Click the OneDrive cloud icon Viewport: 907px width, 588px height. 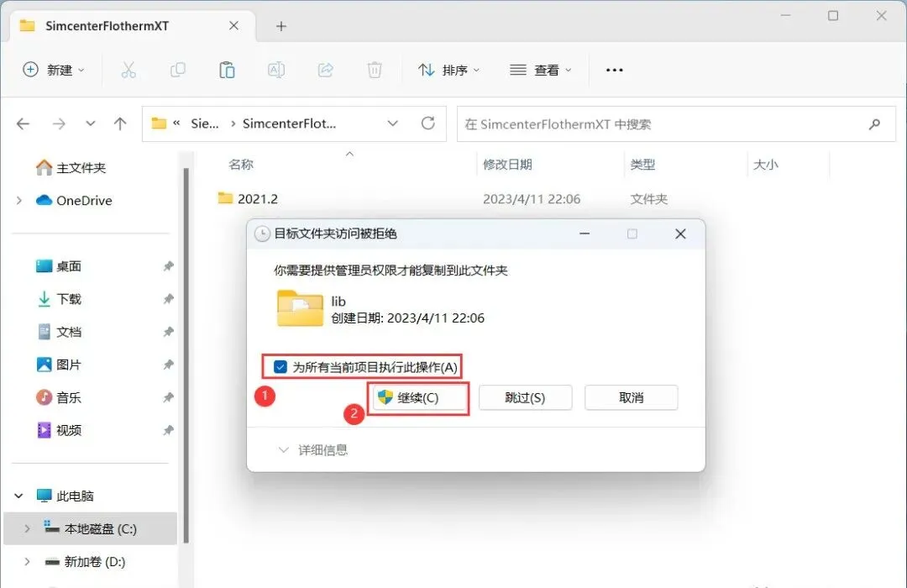point(44,200)
